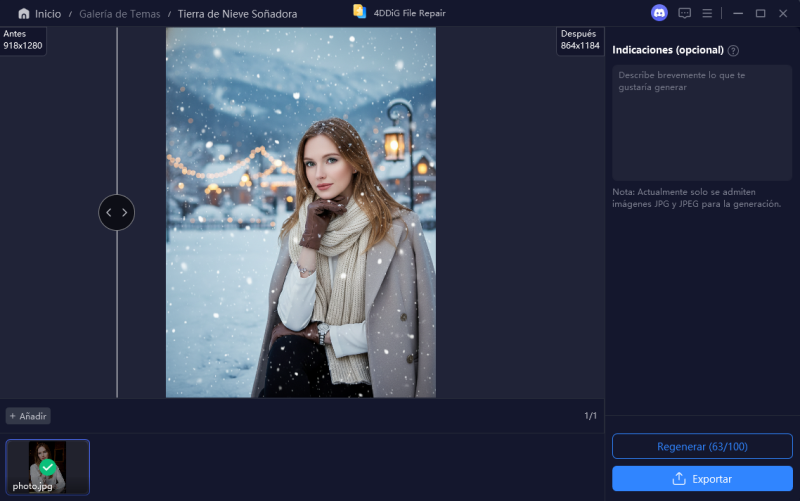
Task: Select the photo.jpg thumbnail
Action: click(47, 467)
